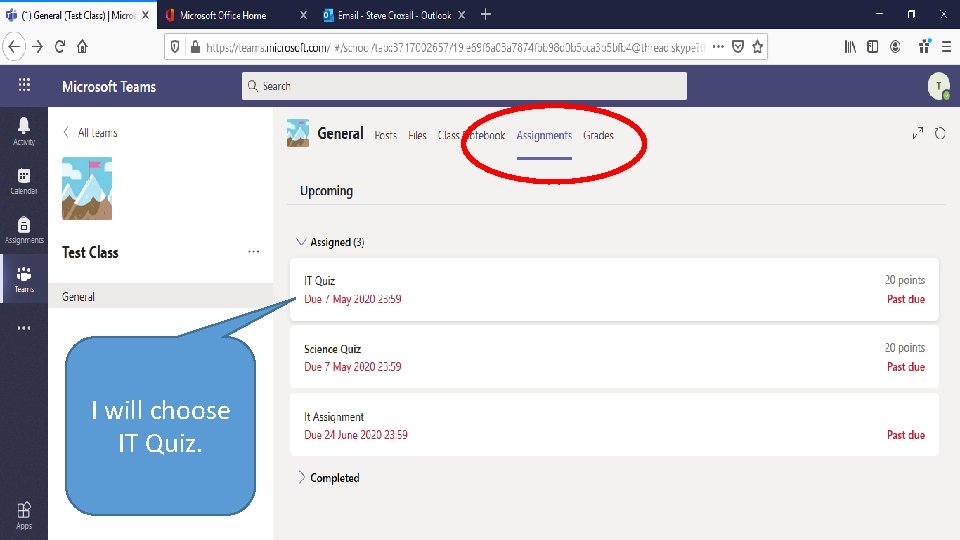Toggle the browser sidebar view
960x540 pixels.
(872, 47)
